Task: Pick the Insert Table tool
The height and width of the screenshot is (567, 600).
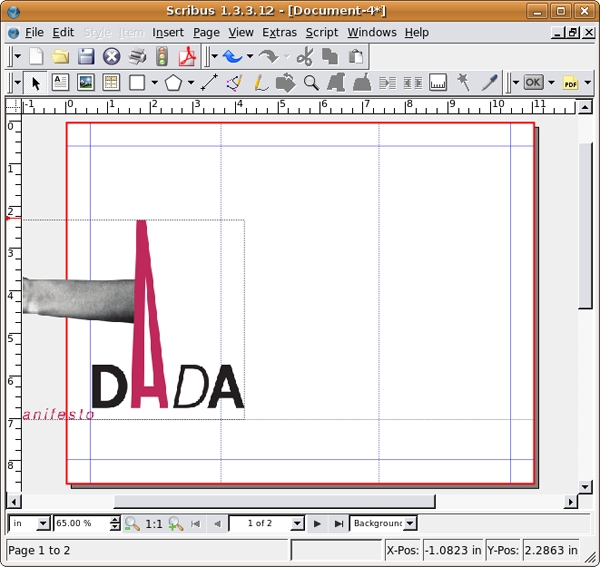Action: 110,83
